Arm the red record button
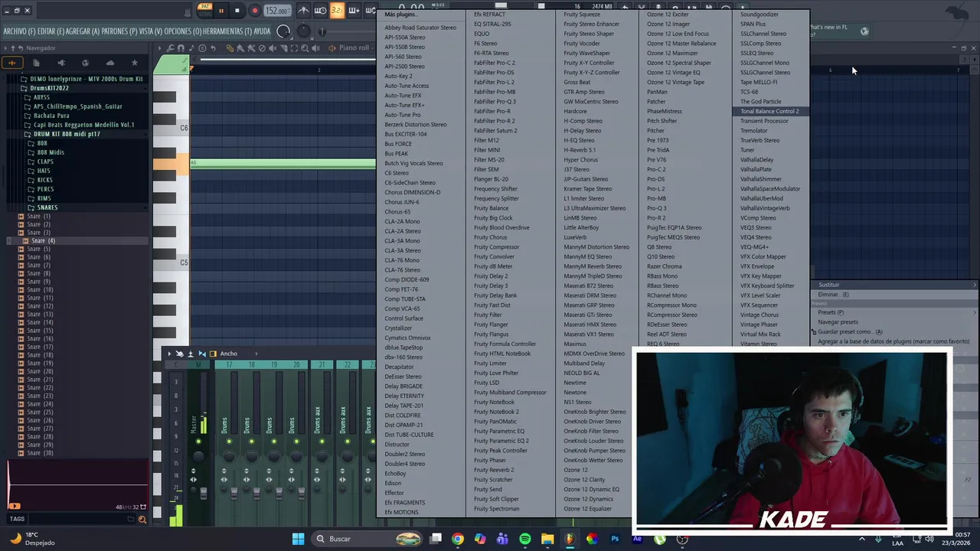This screenshot has width=980, height=551. pos(254,11)
